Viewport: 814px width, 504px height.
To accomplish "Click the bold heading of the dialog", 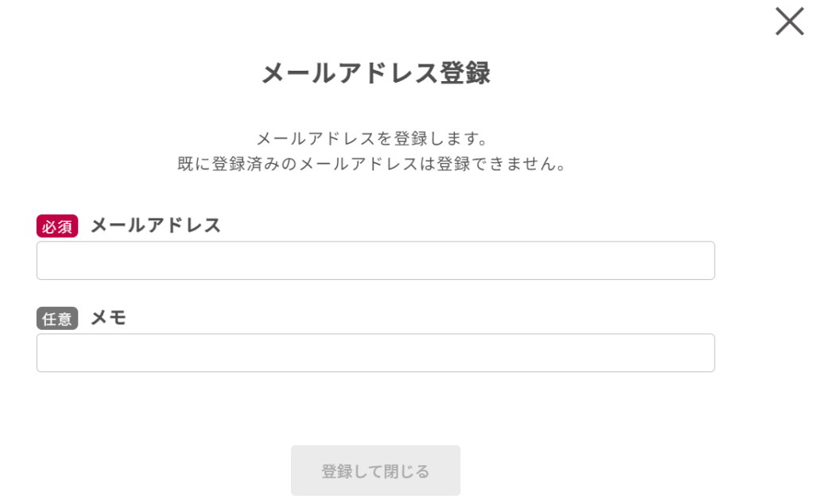I will [375, 74].
